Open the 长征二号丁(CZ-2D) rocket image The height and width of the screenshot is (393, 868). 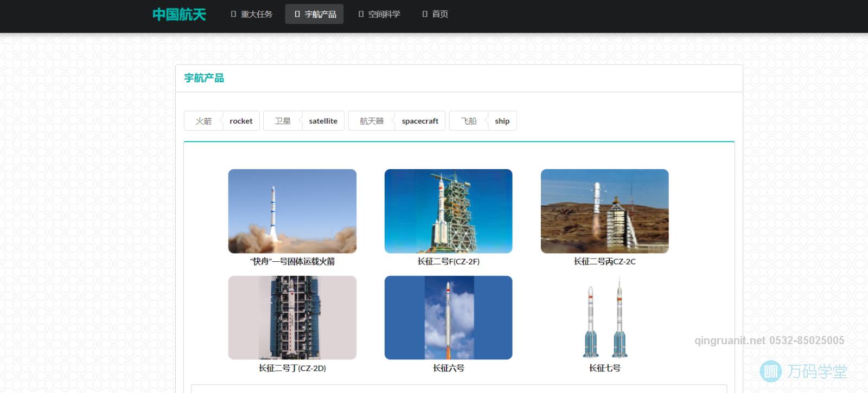coord(292,318)
